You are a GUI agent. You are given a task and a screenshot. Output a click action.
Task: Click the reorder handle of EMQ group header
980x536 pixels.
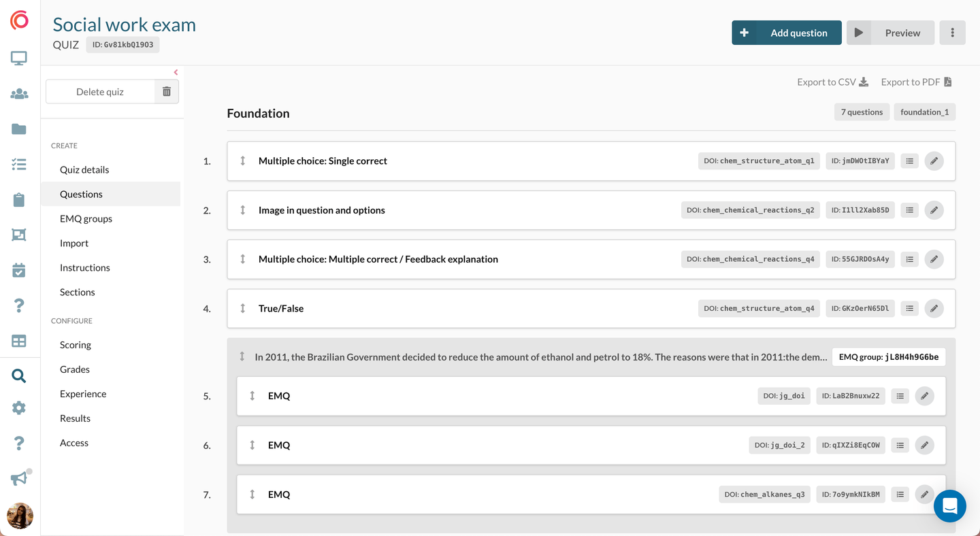pos(242,356)
